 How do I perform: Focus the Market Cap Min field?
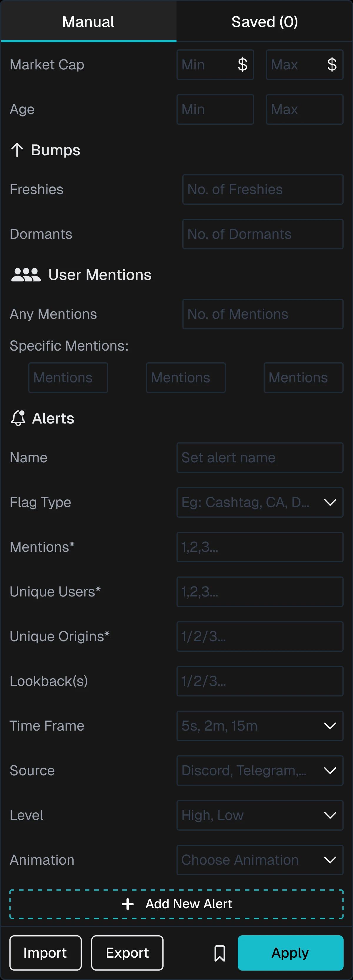215,65
